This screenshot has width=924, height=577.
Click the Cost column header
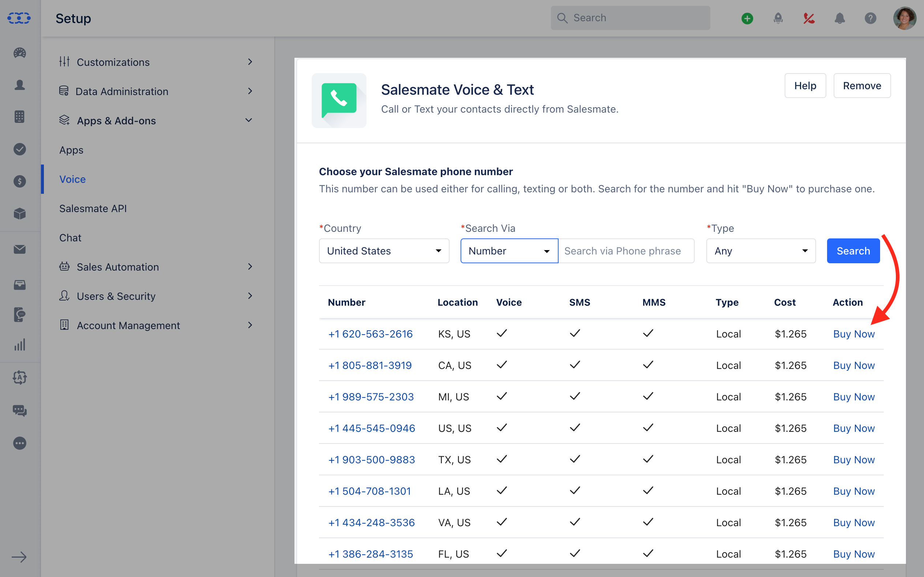click(x=784, y=302)
